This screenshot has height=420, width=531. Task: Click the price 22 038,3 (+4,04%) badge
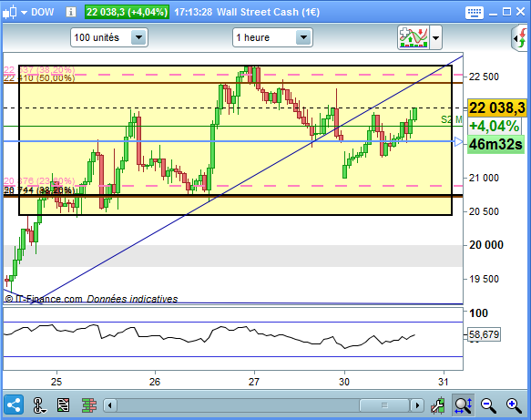127,12
